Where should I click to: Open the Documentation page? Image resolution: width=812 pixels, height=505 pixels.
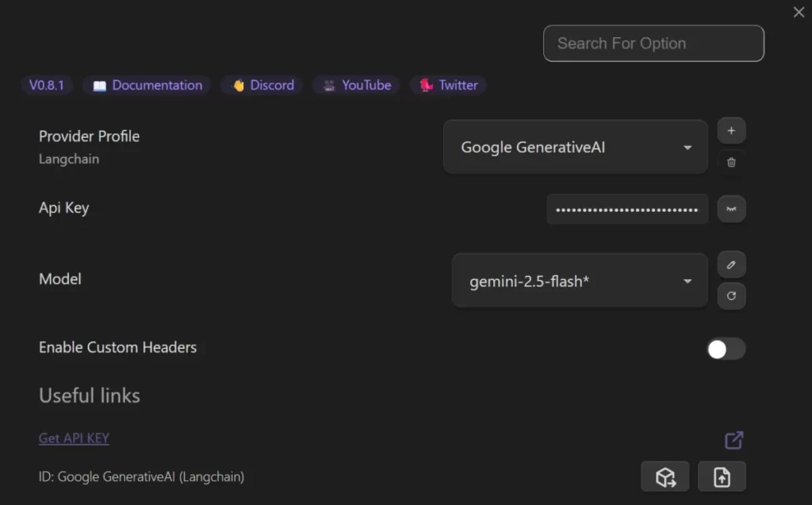(146, 85)
